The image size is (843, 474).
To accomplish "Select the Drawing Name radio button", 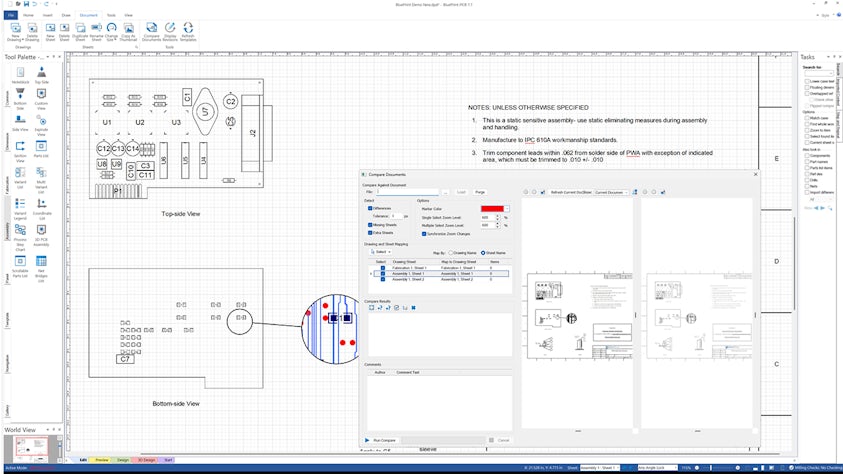I will 451,253.
